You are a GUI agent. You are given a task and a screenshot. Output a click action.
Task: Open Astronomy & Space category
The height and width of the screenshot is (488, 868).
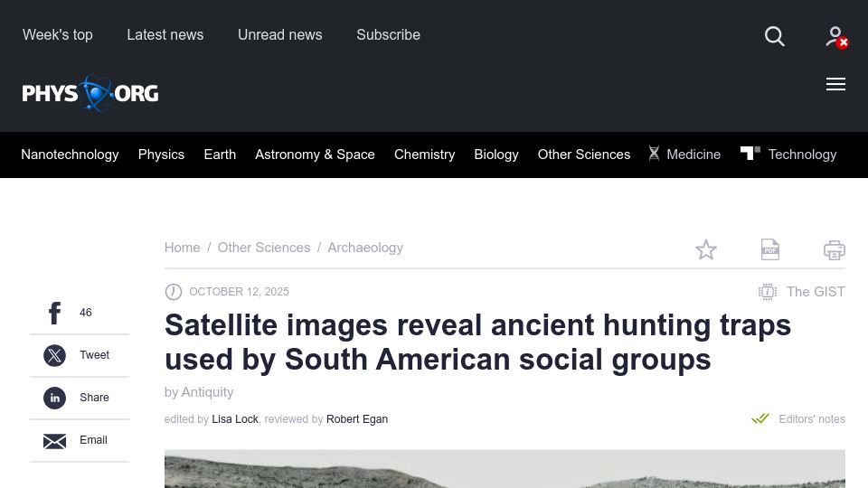point(315,155)
